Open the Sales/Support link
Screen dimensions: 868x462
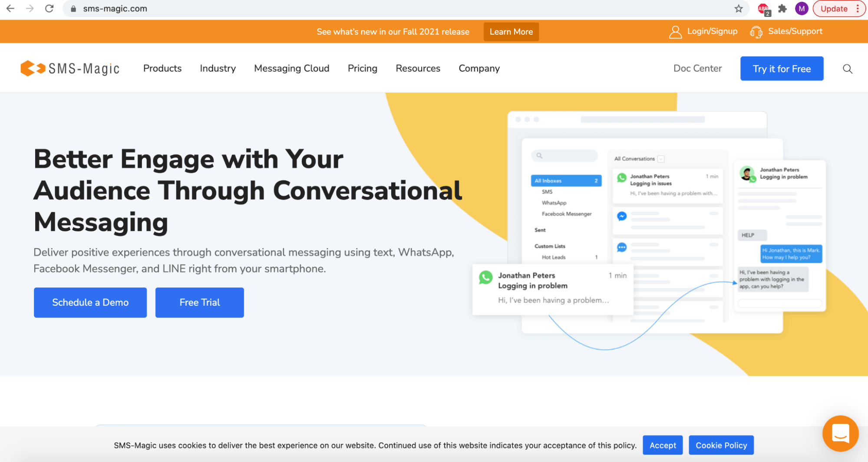click(795, 31)
